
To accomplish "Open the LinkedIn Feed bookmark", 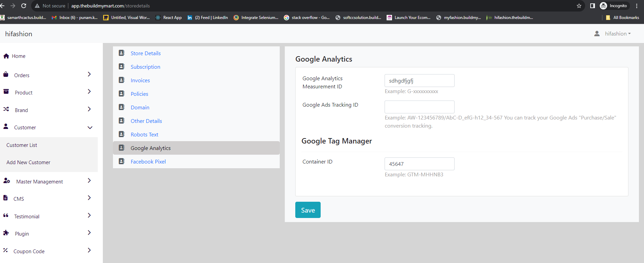I will tap(208, 18).
